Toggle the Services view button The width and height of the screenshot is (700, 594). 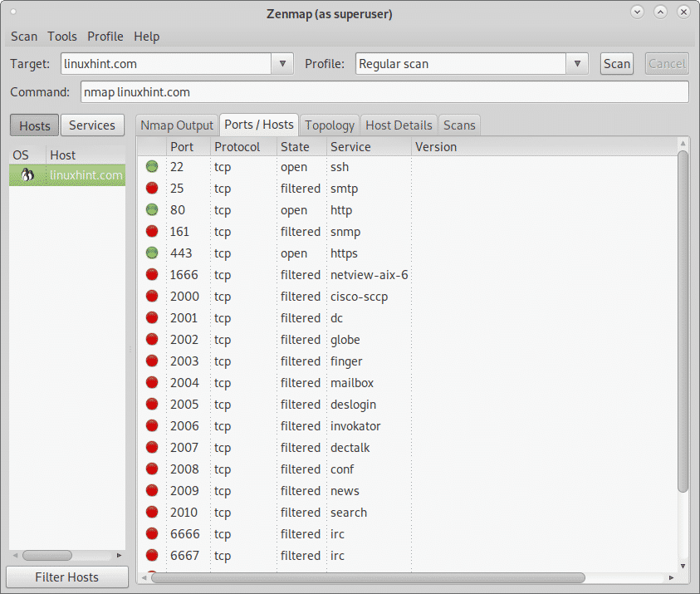[91, 125]
